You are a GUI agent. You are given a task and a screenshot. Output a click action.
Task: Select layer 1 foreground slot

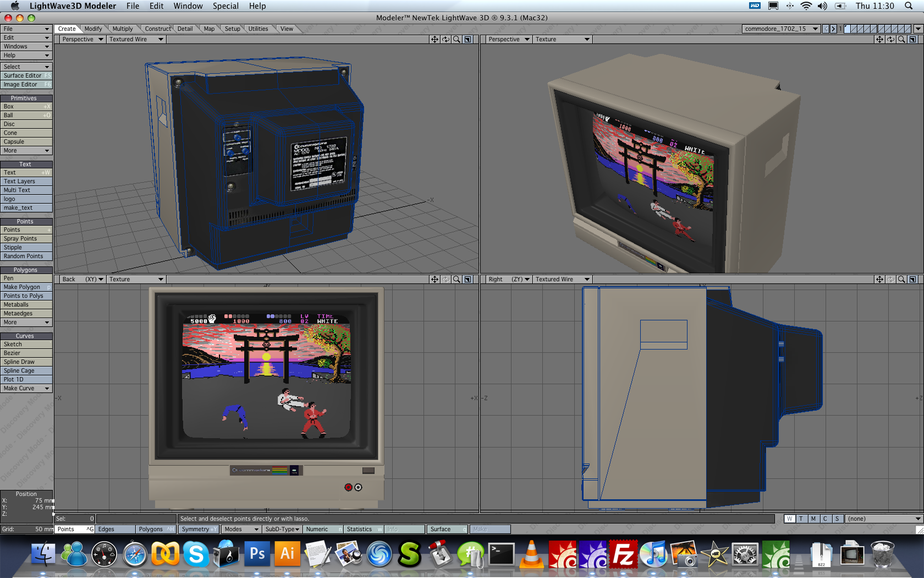848,29
